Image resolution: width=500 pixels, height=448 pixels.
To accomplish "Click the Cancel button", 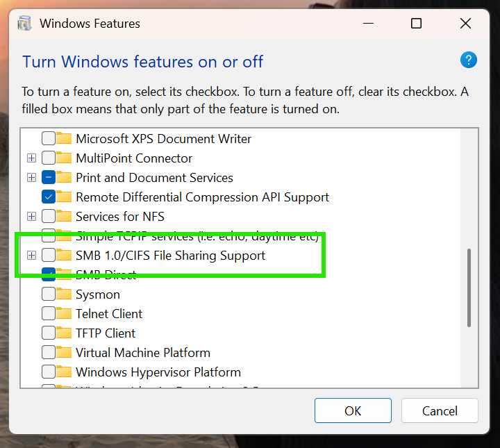I will click(440, 410).
